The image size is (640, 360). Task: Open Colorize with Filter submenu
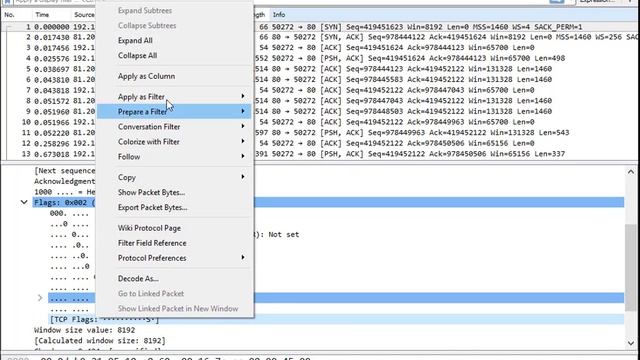pyautogui.click(x=174, y=142)
